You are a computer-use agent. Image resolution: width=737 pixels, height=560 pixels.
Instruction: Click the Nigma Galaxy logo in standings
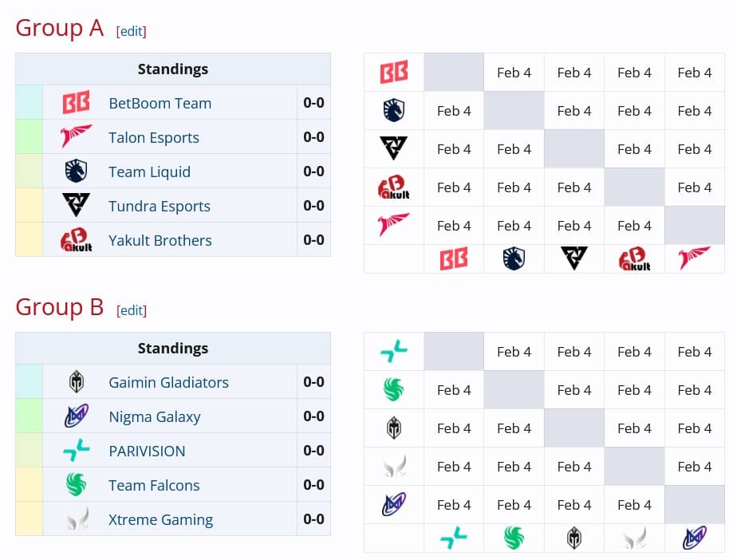(77, 416)
